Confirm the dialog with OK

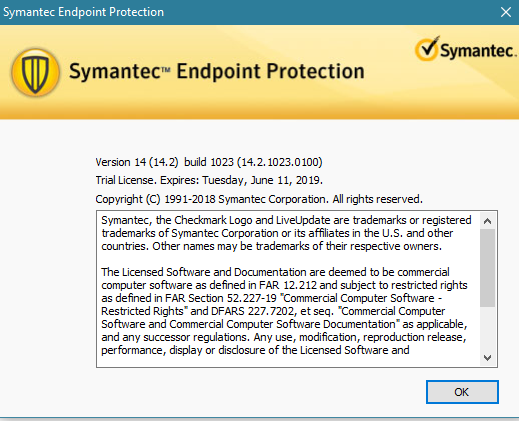point(462,392)
